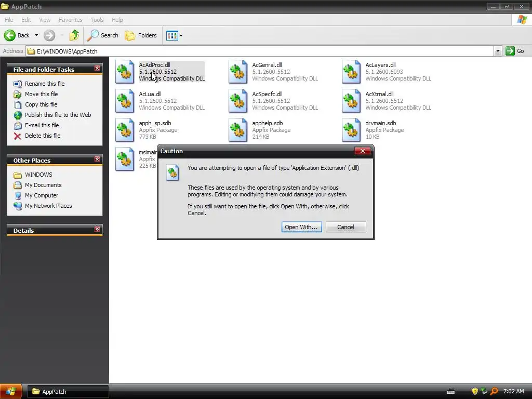Click the 10 KB size text
532x399 pixels.
coord(372,137)
